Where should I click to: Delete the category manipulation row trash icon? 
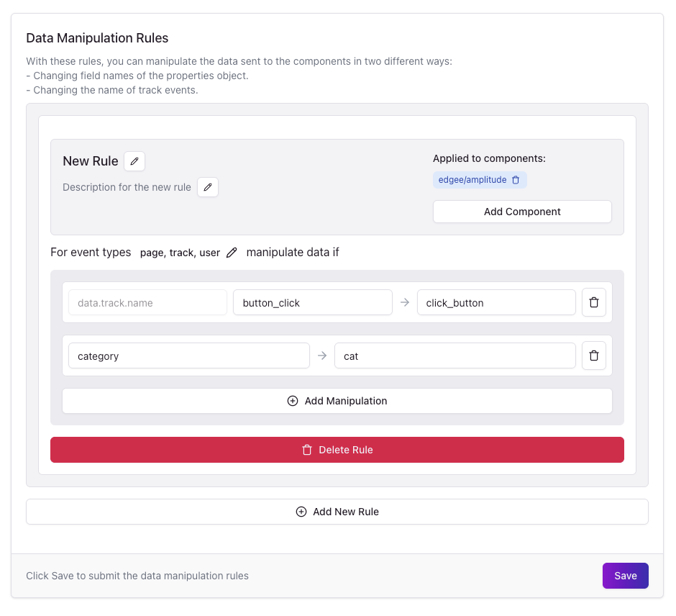pyautogui.click(x=594, y=355)
